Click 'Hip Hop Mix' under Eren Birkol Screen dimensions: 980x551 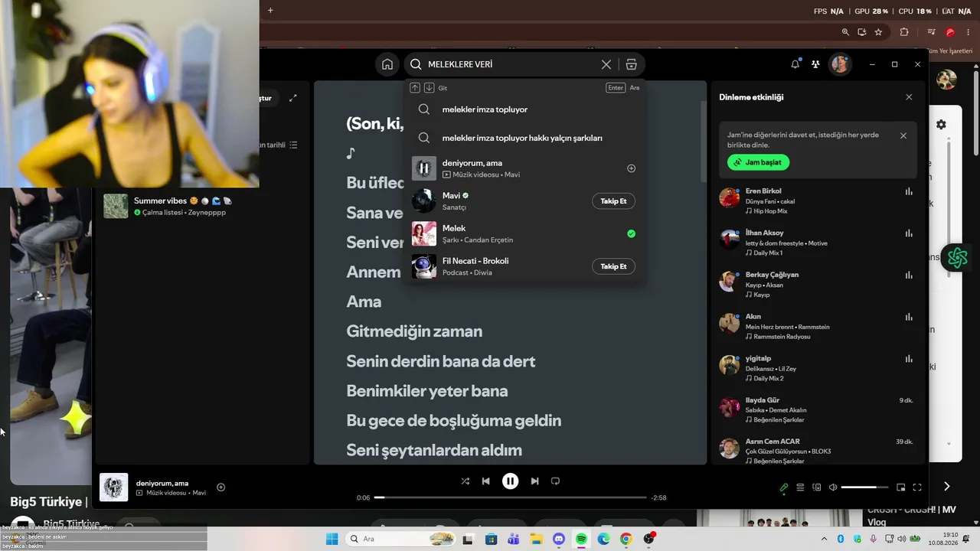770,211
